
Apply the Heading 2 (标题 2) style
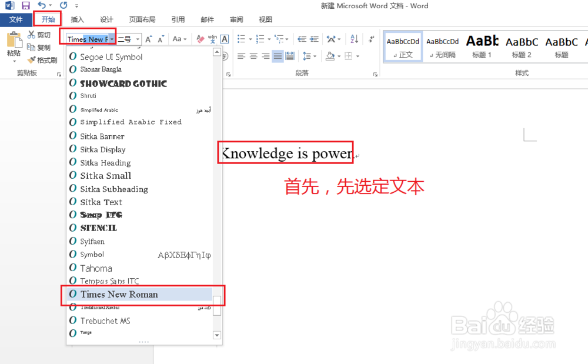(522, 46)
